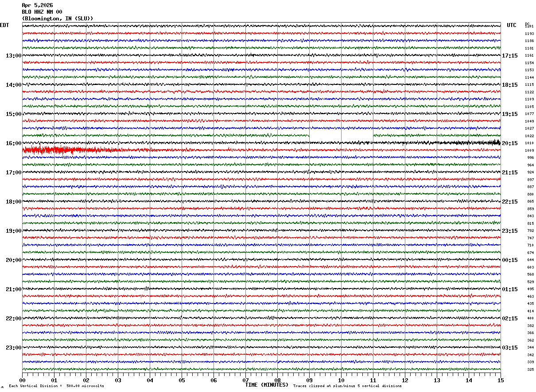Click the "18:00" EDT hour label
The height and width of the screenshot is (392, 536).
(13, 202)
